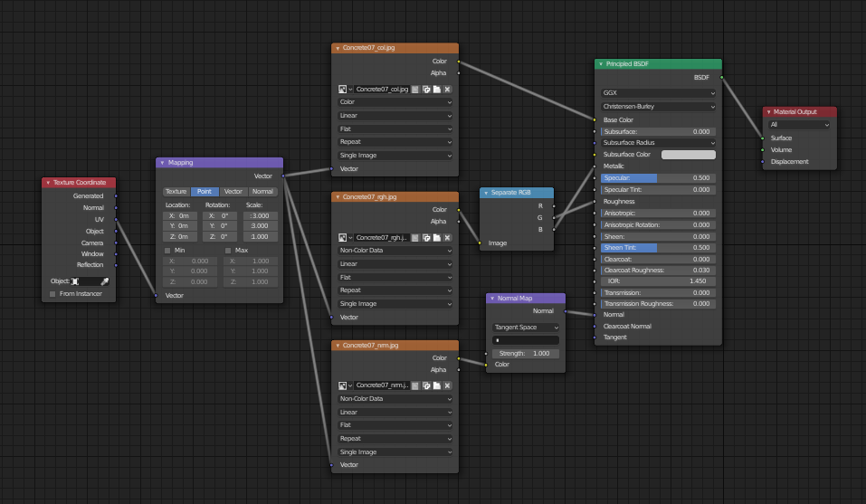Click eyedropper in Texture Coordinate node
This screenshot has width=866, height=504.
point(105,281)
